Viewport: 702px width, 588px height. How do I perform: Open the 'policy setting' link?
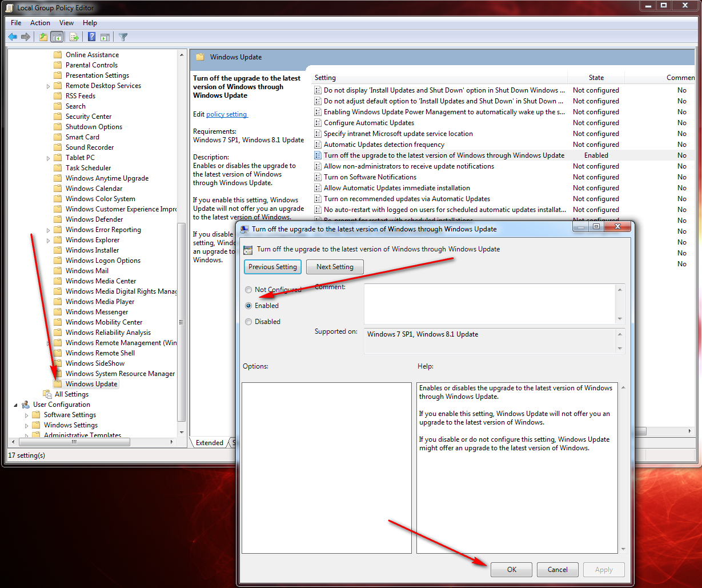(226, 114)
